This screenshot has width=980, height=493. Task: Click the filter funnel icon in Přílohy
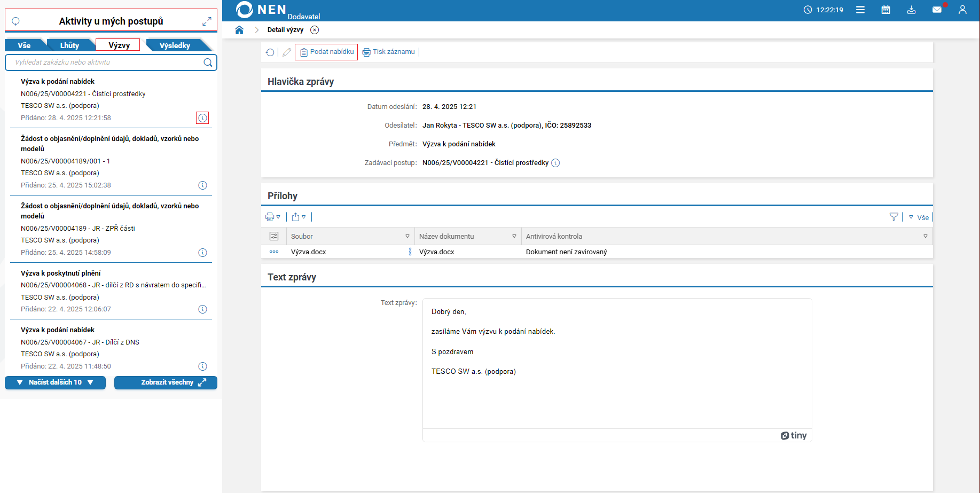(893, 217)
